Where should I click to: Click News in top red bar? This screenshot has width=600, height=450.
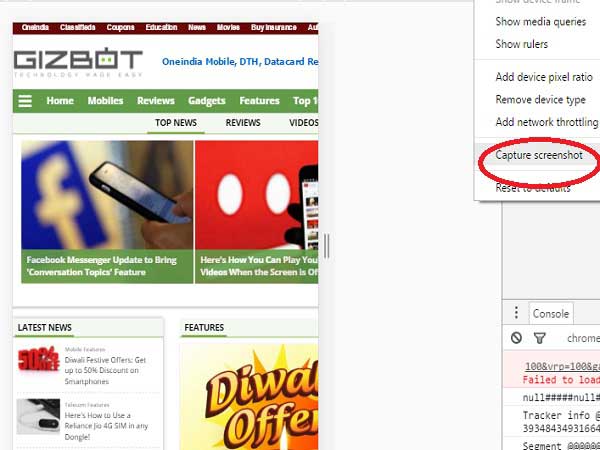(197, 28)
